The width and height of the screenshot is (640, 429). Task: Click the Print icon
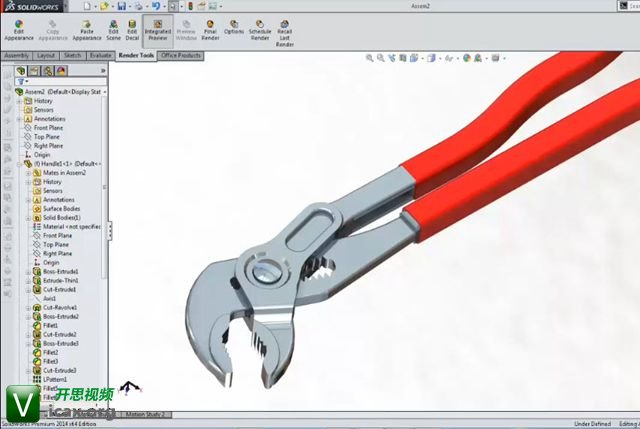139,6
